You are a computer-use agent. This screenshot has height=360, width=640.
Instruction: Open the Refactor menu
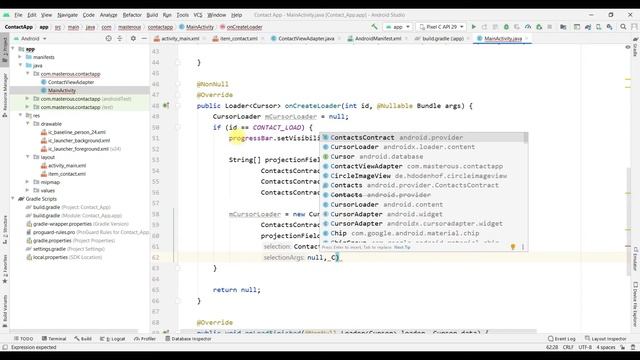132,15
